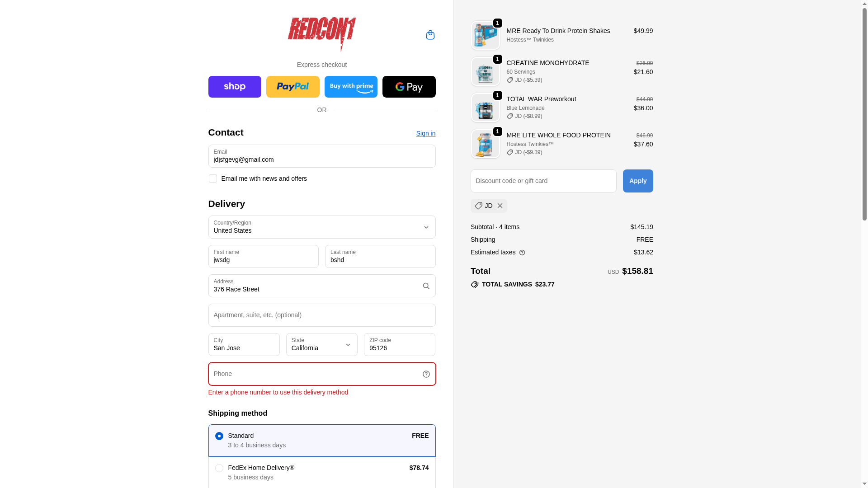
Task: Select Standard free shipping option
Action: click(322, 441)
